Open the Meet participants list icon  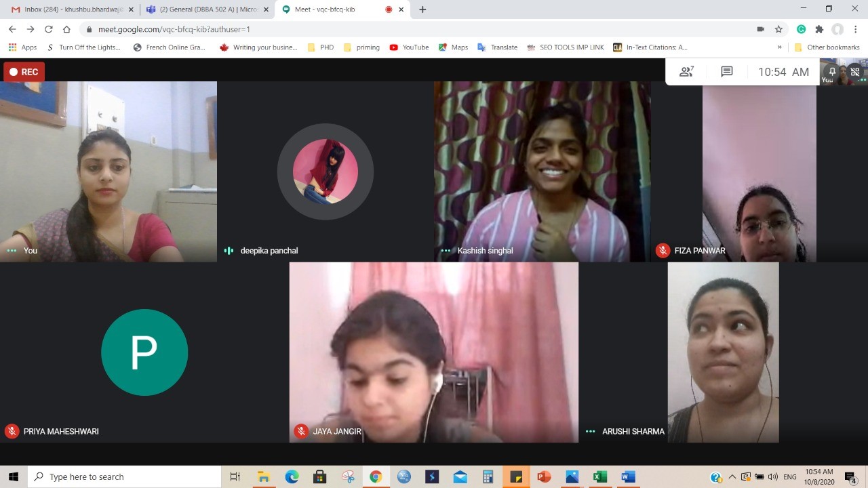[686, 72]
